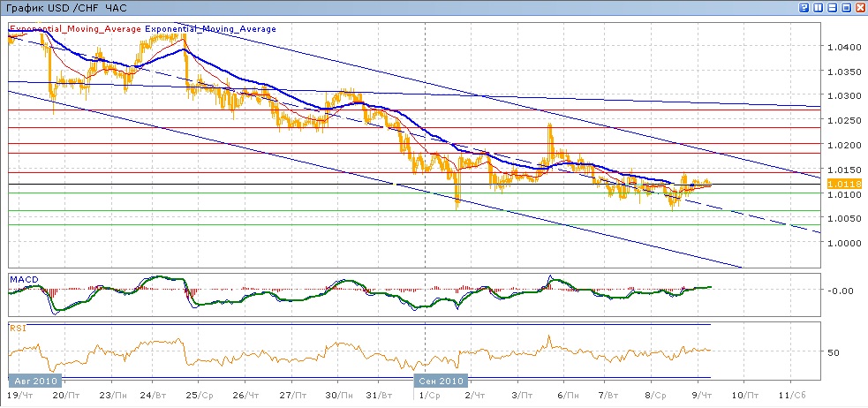Click the vertical split layout icon
The height and width of the screenshot is (408, 868).
pyautogui.click(x=819, y=7)
